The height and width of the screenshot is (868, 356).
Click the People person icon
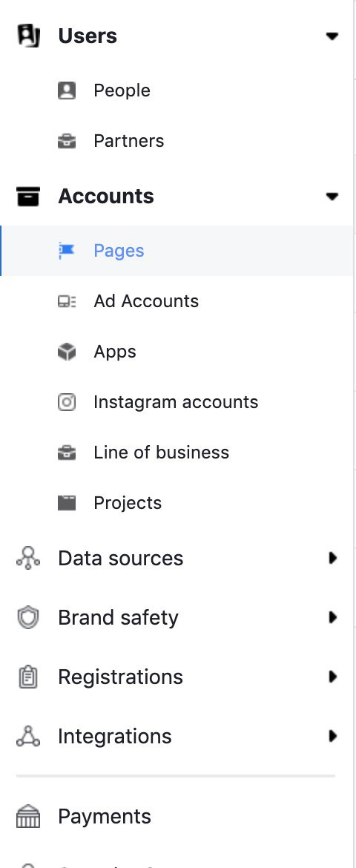(67, 91)
